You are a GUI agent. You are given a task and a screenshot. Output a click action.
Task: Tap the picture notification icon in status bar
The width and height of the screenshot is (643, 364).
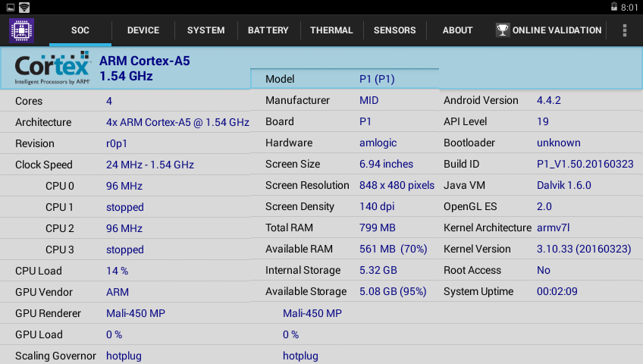click(11, 8)
